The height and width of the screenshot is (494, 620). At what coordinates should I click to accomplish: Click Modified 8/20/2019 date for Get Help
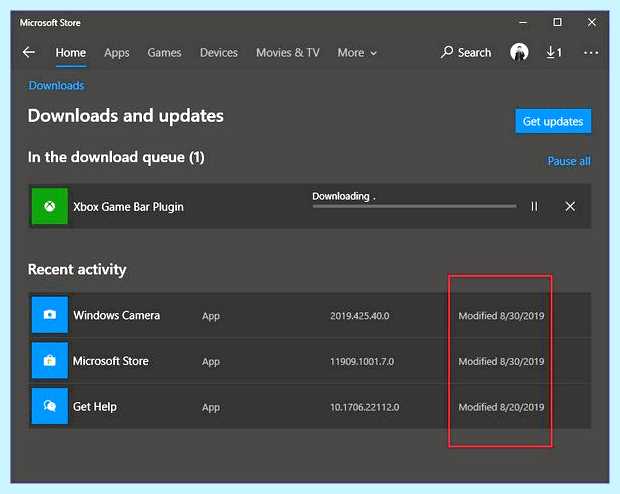pyautogui.click(x=501, y=407)
